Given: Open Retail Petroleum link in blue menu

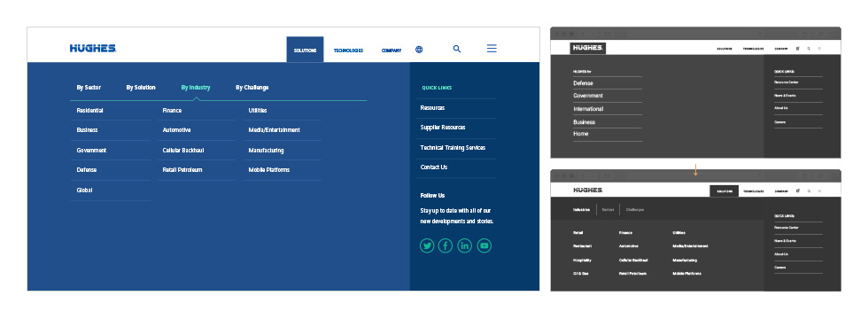Looking at the screenshot, I should pos(182,170).
